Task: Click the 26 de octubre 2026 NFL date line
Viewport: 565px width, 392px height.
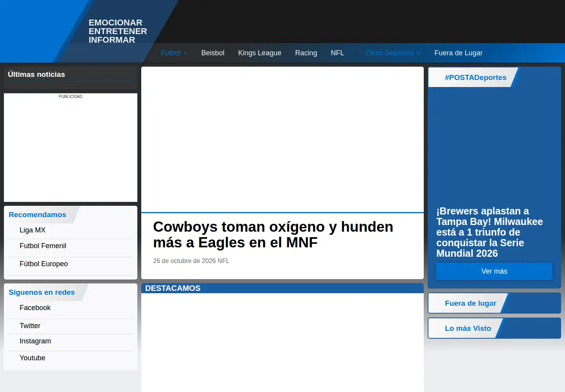Action: (191, 261)
